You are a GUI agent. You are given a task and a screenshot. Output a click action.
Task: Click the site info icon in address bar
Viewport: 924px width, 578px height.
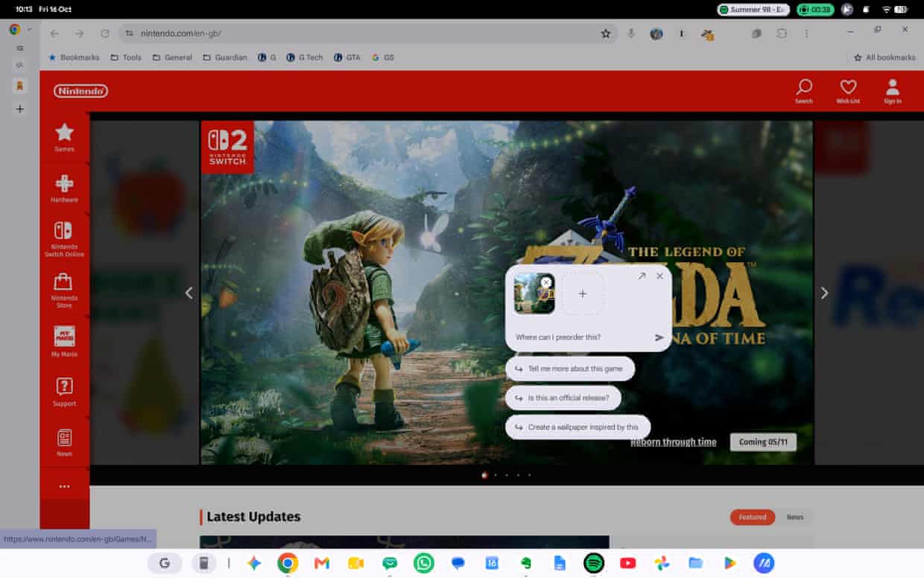(129, 34)
